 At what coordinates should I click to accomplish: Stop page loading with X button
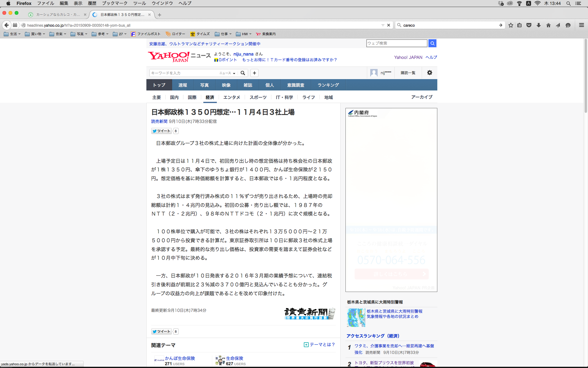389,25
